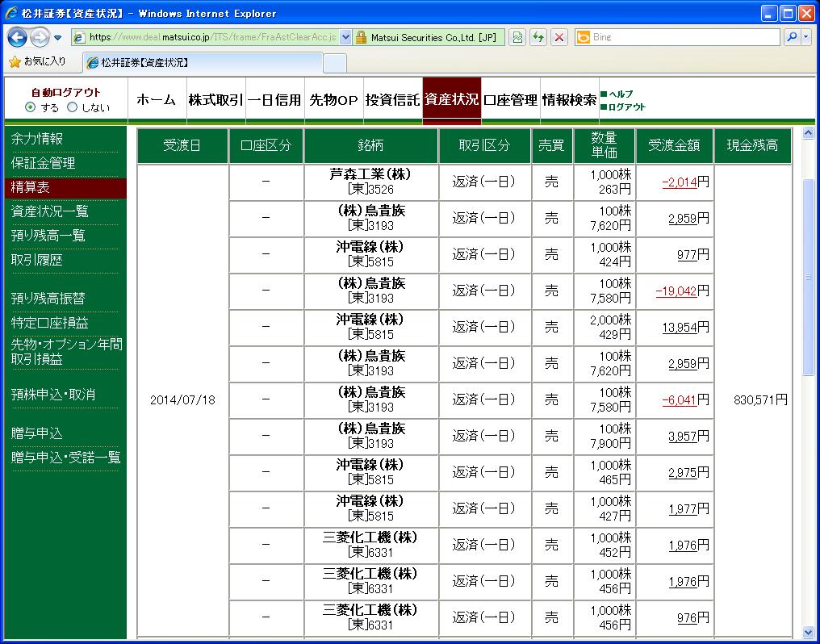Click the 3,957 settlement amount link
The width and height of the screenshot is (820, 644).
pos(683,437)
